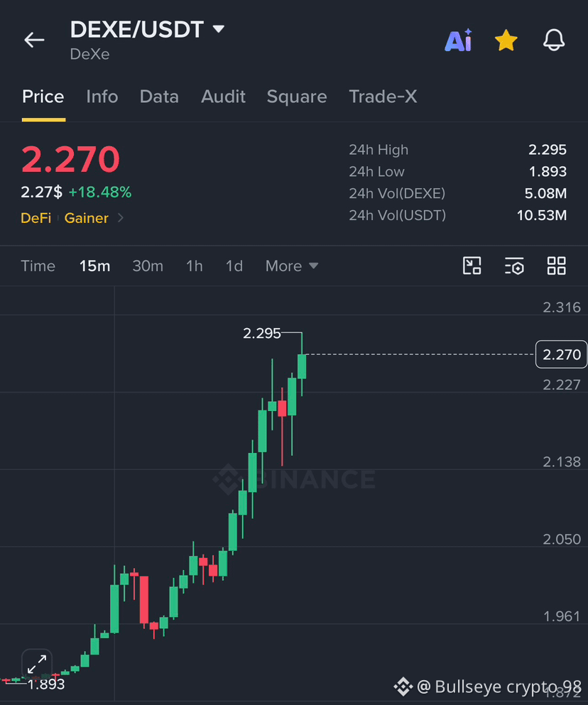The image size is (588, 705).
Task: Open the chart drawing tools icon
Action: tap(472, 266)
